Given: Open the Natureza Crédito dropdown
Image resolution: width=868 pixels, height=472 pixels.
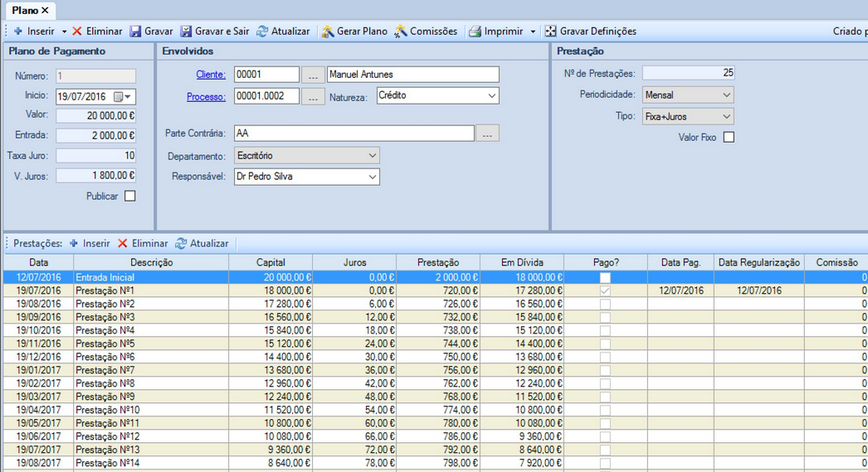Looking at the screenshot, I should pos(491,95).
